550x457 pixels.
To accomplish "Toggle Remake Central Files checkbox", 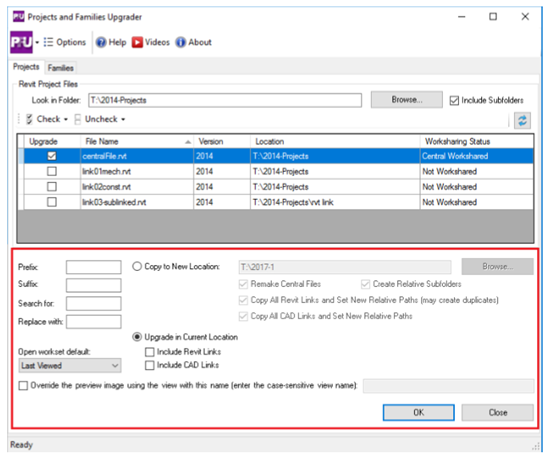I will click(x=243, y=284).
